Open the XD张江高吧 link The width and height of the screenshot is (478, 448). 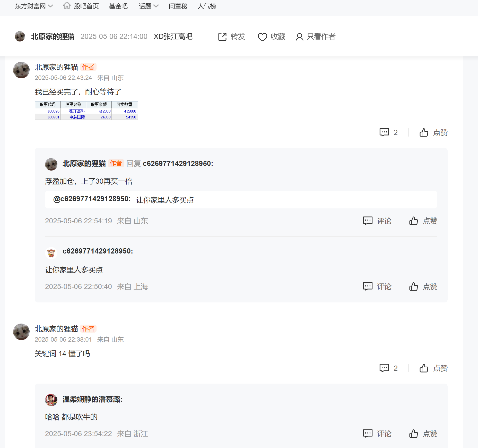173,37
